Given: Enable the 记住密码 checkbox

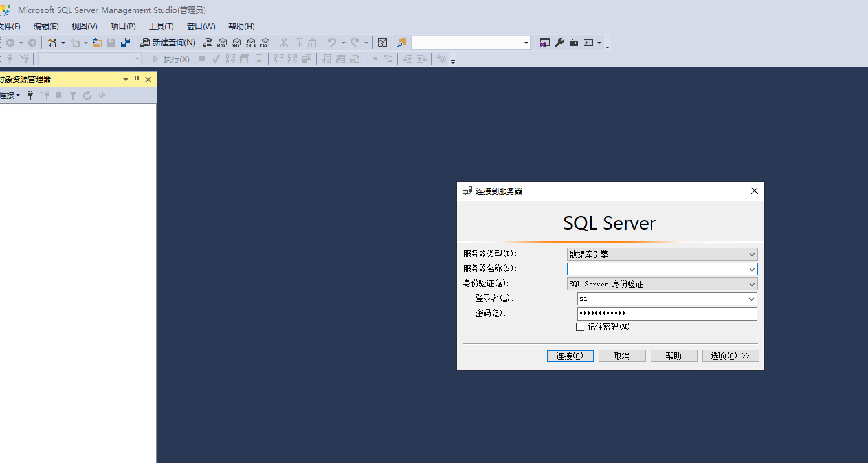Looking at the screenshot, I should [580, 327].
